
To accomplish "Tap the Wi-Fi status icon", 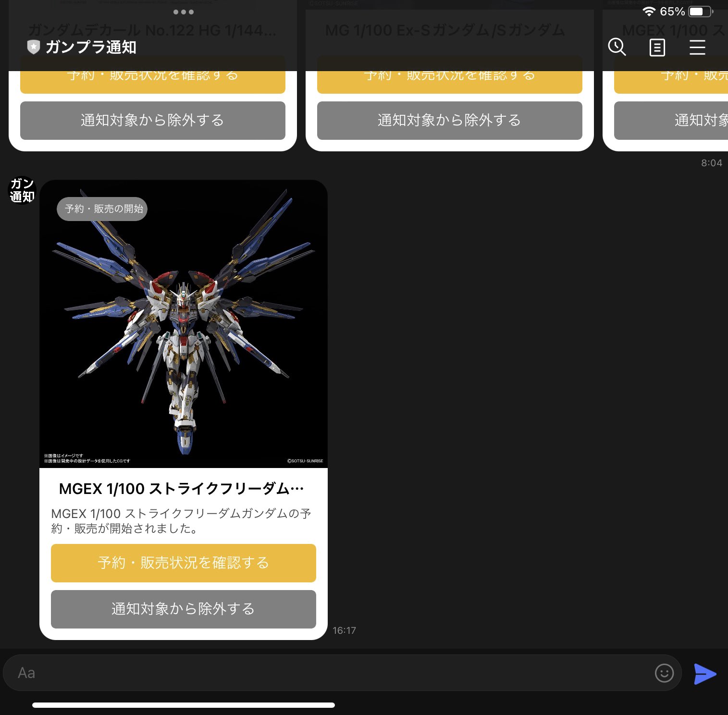I will [649, 11].
